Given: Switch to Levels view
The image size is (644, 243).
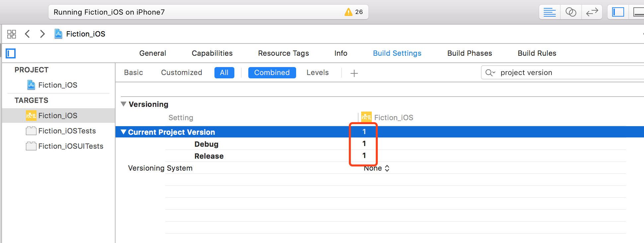Looking at the screenshot, I should [x=318, y=73].
